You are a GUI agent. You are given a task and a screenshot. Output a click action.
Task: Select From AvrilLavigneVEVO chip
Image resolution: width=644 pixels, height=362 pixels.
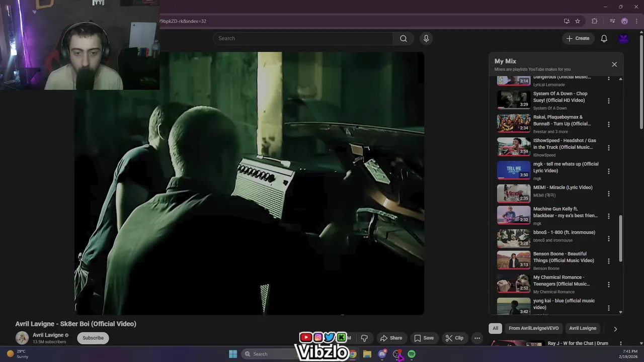click(x=533, y=328)
